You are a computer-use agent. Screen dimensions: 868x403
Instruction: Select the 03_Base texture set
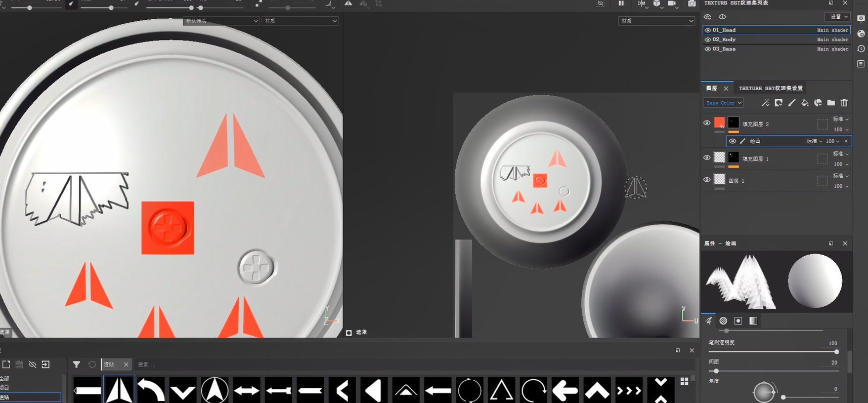pyautogui.click(x=724, y=49)
